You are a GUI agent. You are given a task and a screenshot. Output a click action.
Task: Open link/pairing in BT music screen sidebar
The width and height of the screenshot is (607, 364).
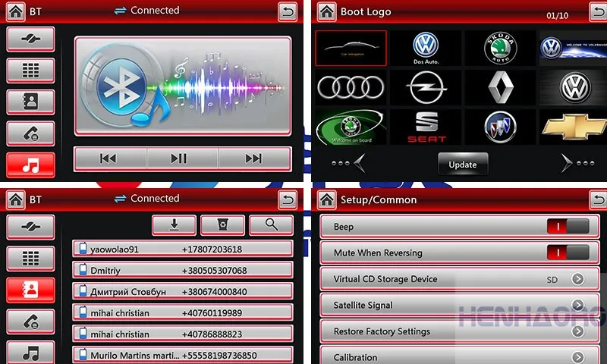pos(30,39)
